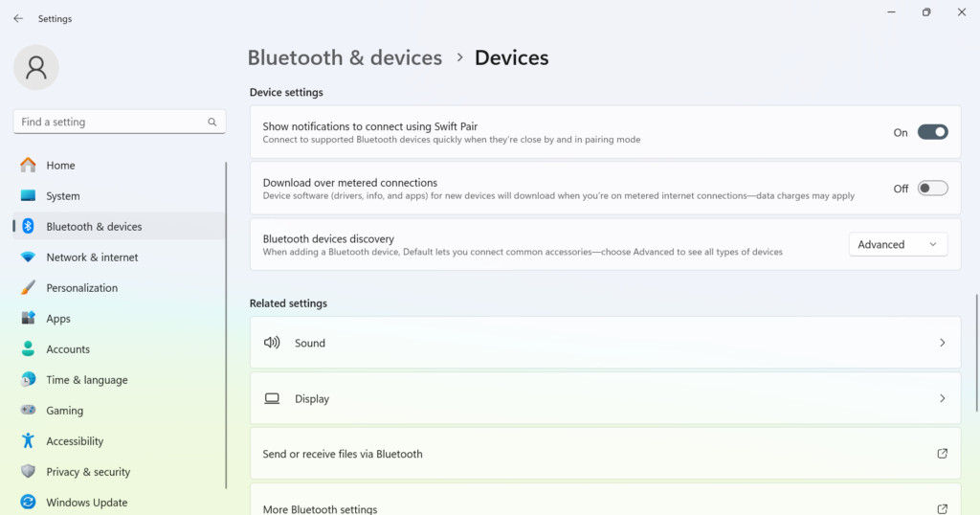Click the Bluetooth icon in the sidebar
Viewport: 980px width, 515px height.
click(x=28, y=226)
